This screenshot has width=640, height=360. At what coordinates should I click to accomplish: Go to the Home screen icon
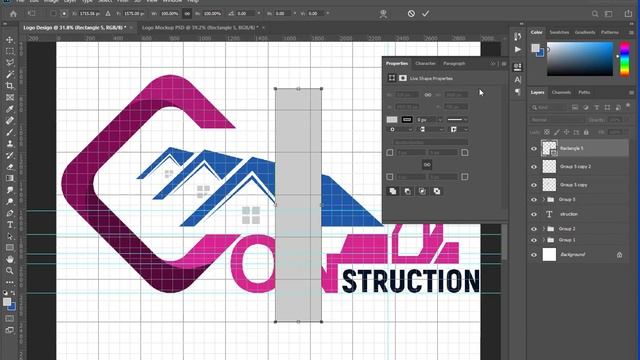coord(13,14)
